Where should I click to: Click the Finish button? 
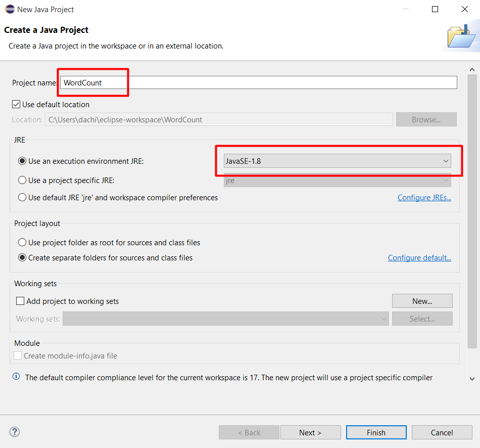[x=376, y=432]
